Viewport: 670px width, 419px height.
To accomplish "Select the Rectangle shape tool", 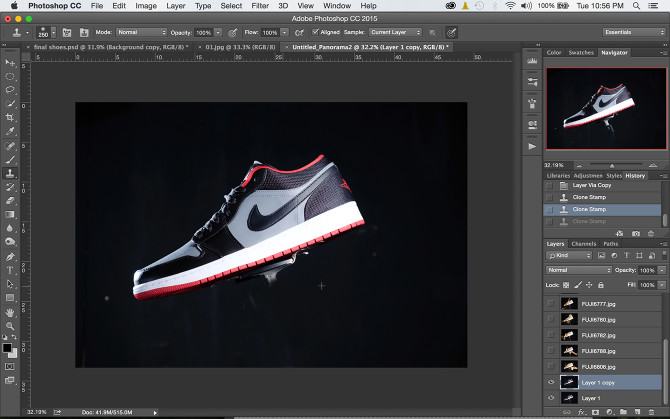I will (x=10, y=298).
